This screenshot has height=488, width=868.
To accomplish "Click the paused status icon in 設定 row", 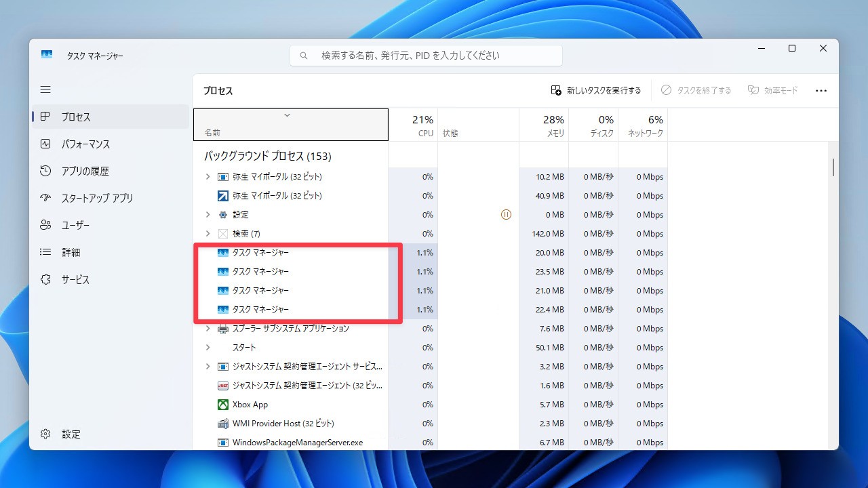I will pos(506,215).
